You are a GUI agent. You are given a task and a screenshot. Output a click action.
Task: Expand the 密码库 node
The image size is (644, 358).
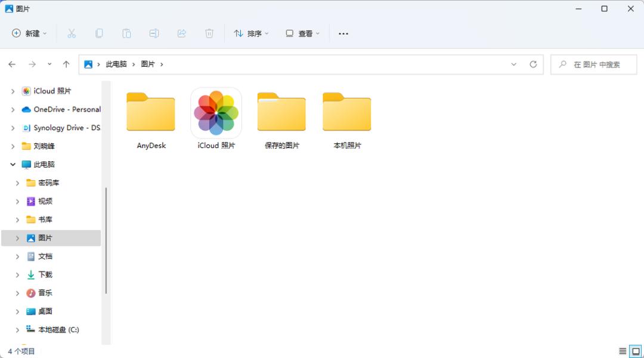(x=17, y=183)
